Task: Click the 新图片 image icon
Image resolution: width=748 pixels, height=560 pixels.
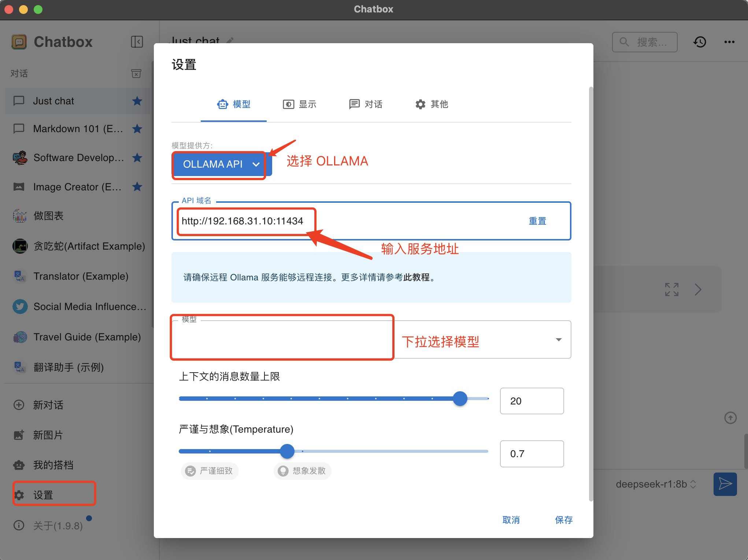Action: point(19,435)
